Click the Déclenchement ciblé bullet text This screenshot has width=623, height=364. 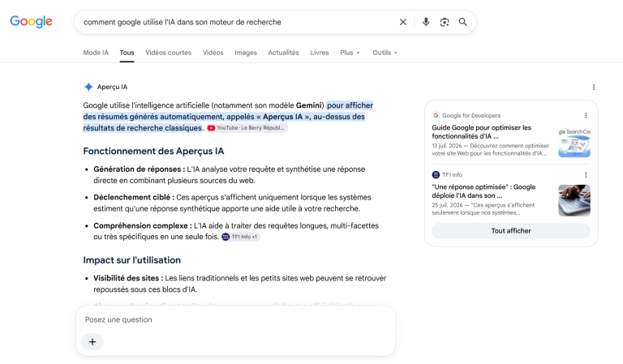click(x=232, y=203)
